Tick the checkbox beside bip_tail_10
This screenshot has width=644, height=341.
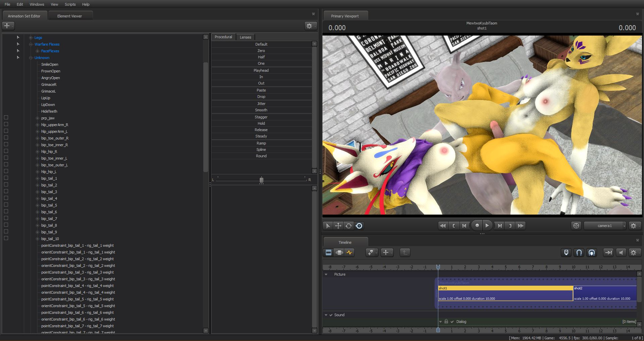pos(6,238)
